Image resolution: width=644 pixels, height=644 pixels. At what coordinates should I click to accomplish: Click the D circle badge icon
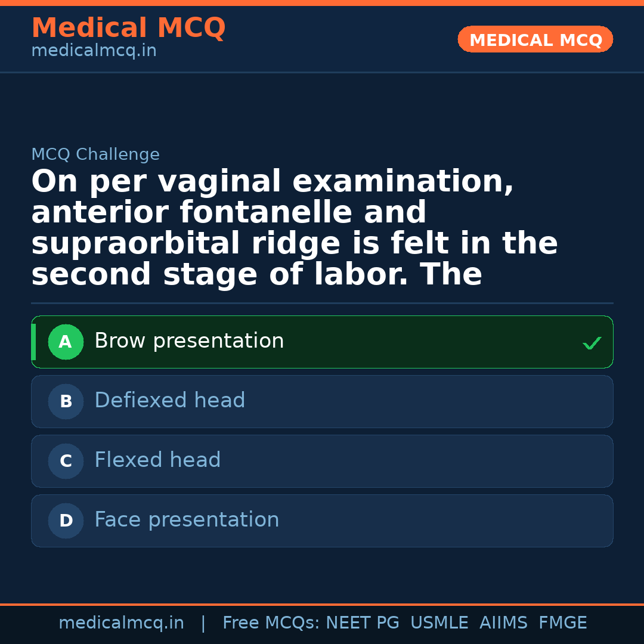tap(66, 521)
